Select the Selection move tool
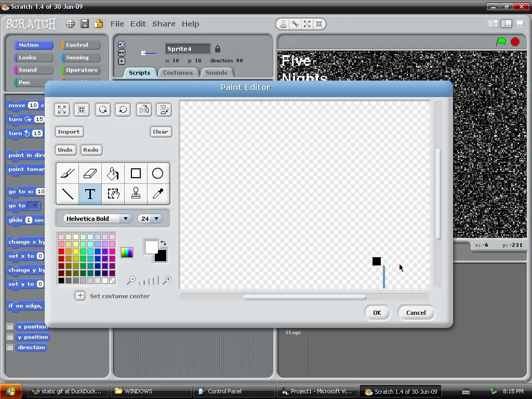532x399 pixels. pos(113,194)
